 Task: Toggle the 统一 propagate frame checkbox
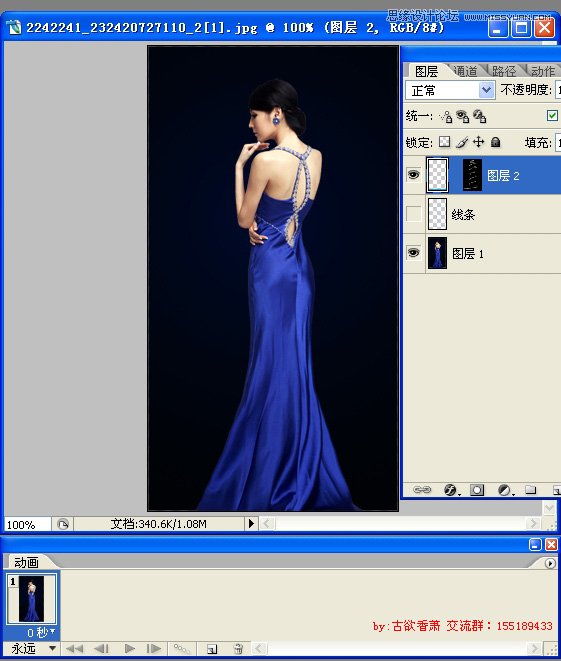(x=552, y=116)
